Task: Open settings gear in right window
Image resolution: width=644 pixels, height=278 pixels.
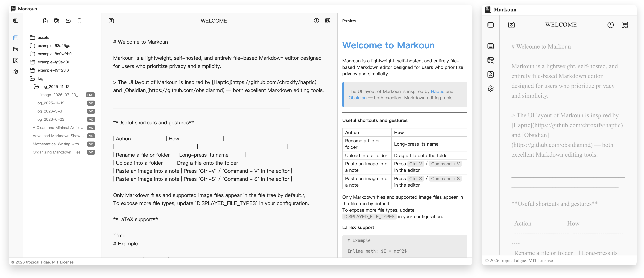Action: pyautogui.click(x=491, y=89)
